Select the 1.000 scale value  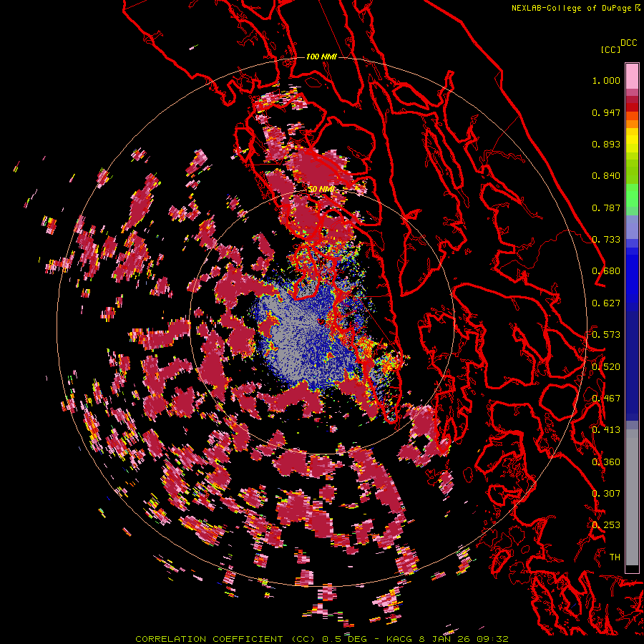tap(606, 80)
